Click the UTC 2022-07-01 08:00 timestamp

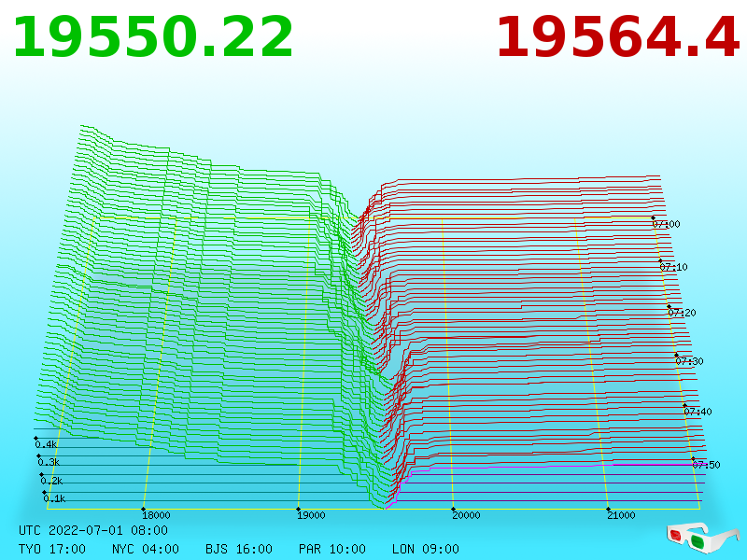93,530
